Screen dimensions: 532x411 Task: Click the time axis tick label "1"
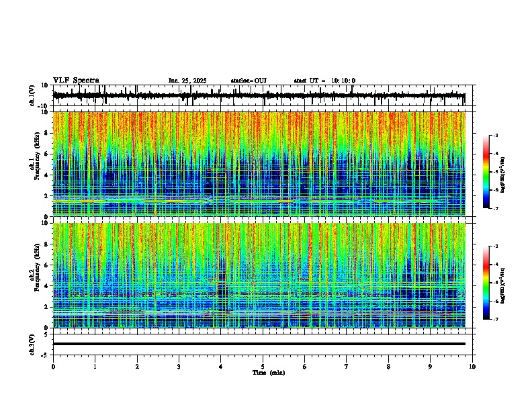tap(95, 367)
